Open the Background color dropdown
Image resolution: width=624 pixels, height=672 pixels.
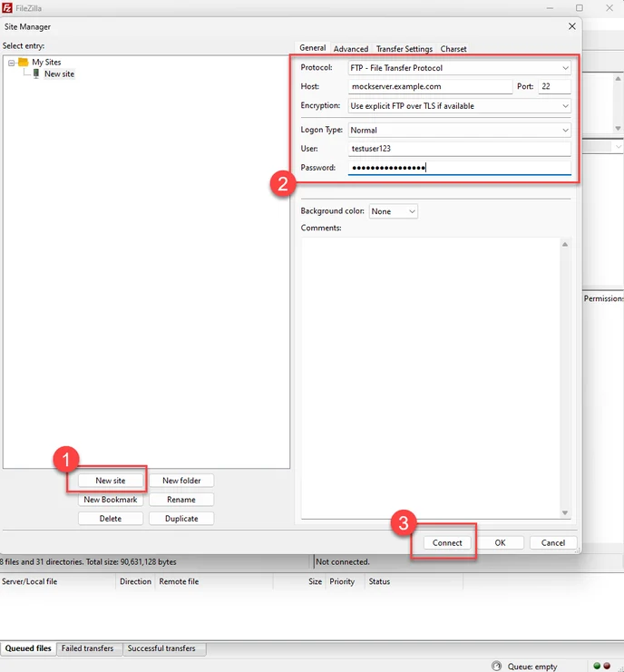(393, 211)
